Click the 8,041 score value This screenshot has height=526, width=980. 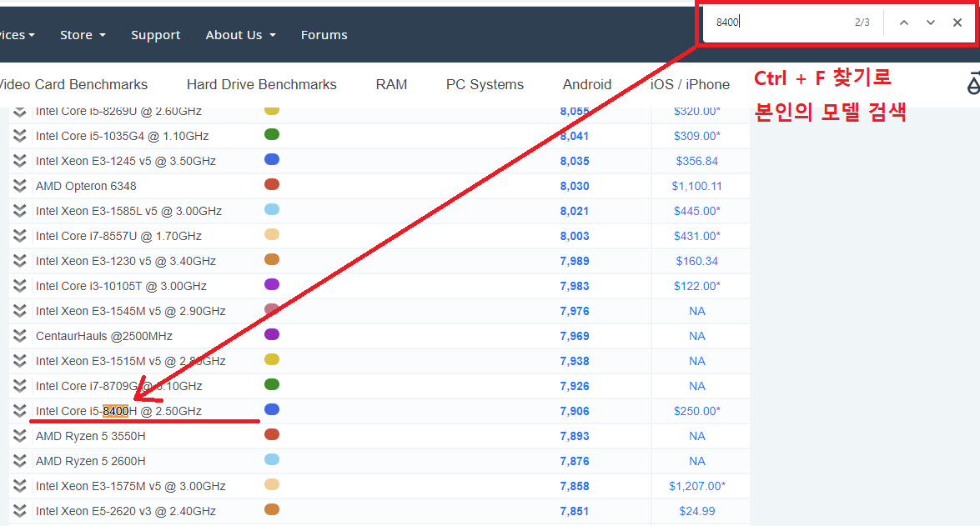click(575, 136)
